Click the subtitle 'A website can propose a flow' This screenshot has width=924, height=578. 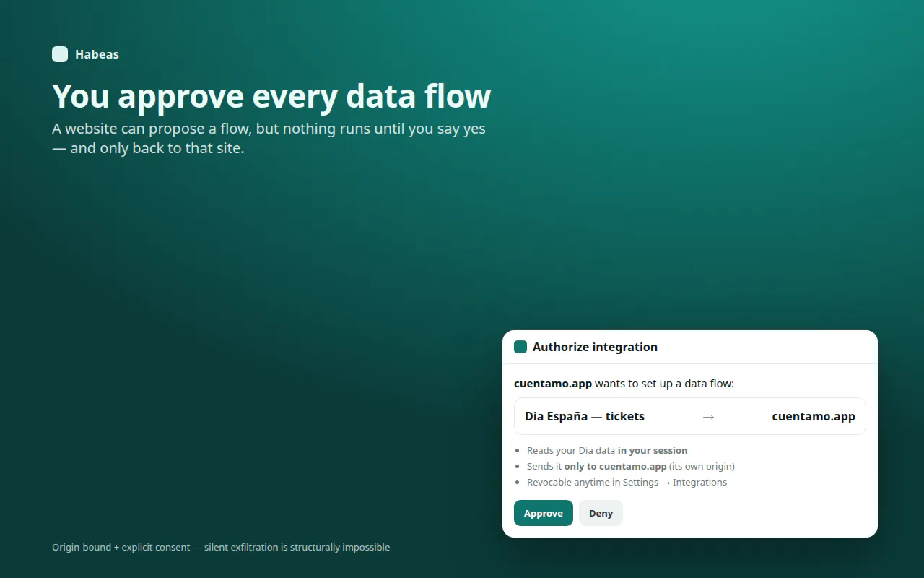pyautogui.click(x=269, y=139)
